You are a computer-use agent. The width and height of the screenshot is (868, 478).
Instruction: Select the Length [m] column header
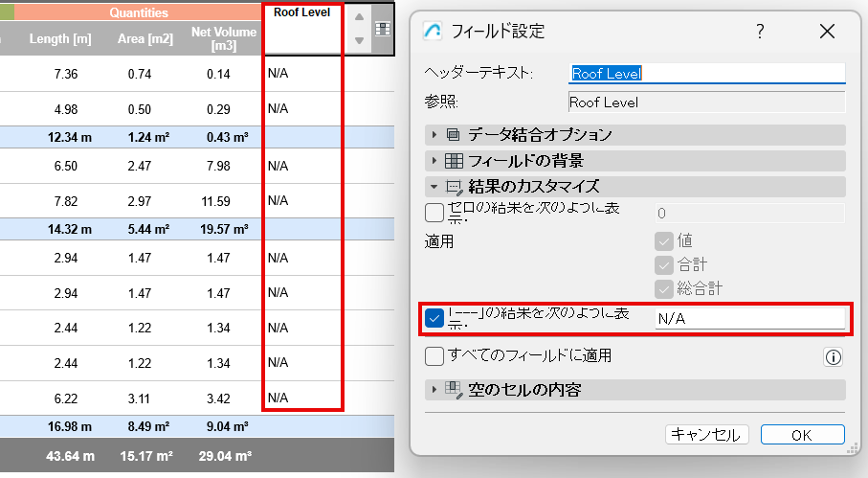click(60, 38)
